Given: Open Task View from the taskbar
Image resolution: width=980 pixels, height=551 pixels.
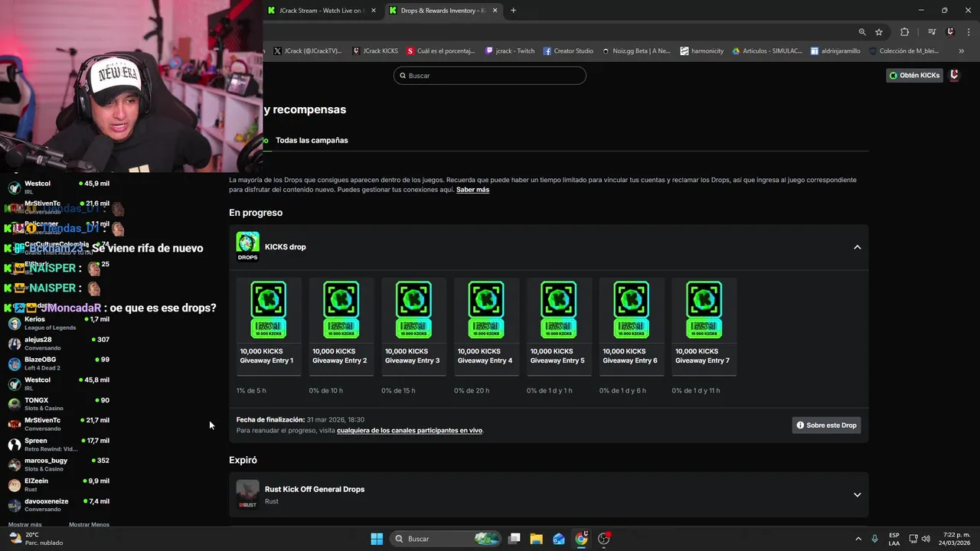Looking at the screenshot, I should (514, 539).
